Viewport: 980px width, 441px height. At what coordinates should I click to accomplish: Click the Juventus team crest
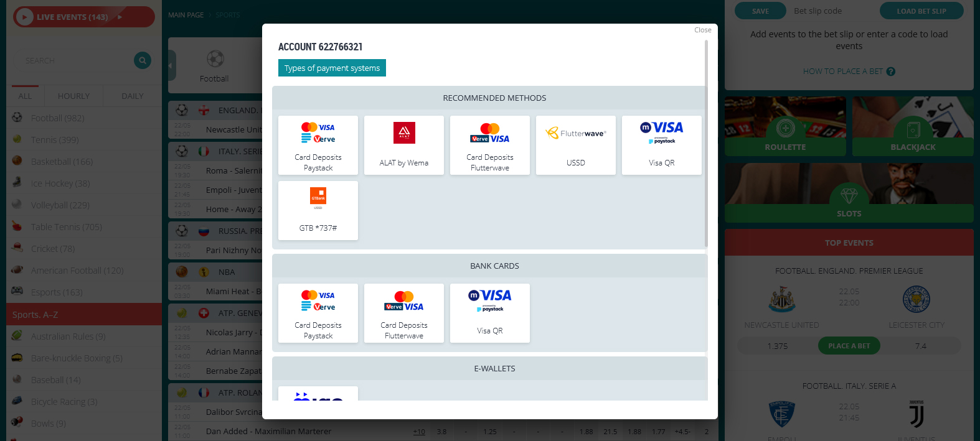coord(916,414)
